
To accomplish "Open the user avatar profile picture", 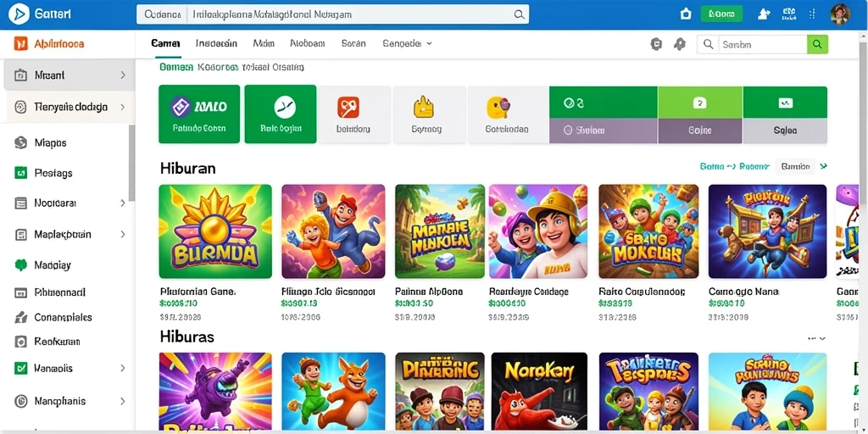I will coord(840,14).
